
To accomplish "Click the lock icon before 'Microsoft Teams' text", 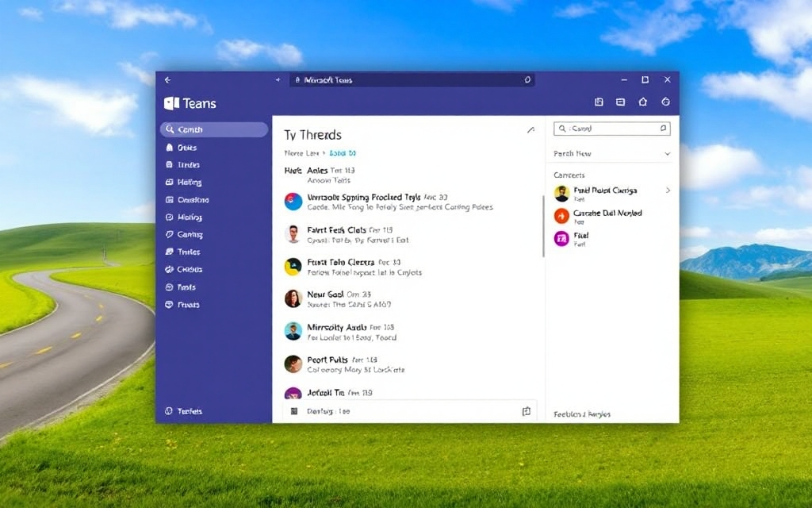I will (x=297, y=80).
